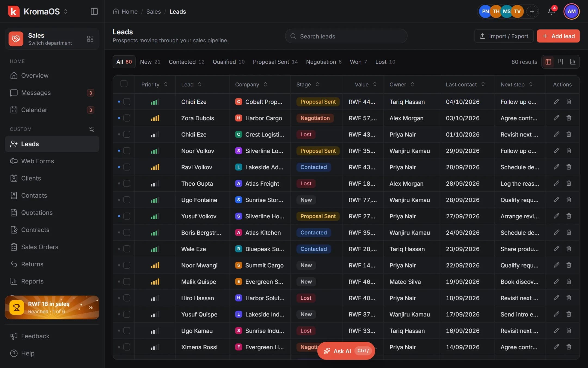Open Import / Export options
Image resolution: width=588 pixels, height=368 pixels.
point(504,36)
